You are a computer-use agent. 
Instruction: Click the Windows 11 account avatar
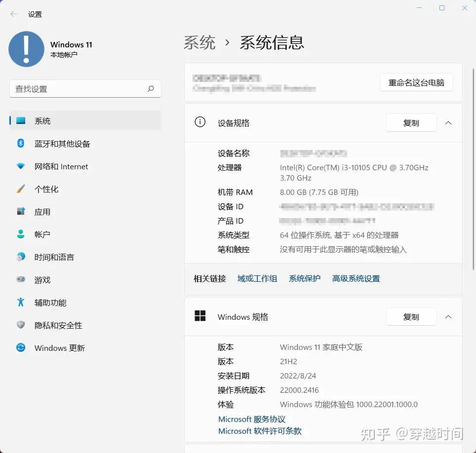(x=26, y=49)
